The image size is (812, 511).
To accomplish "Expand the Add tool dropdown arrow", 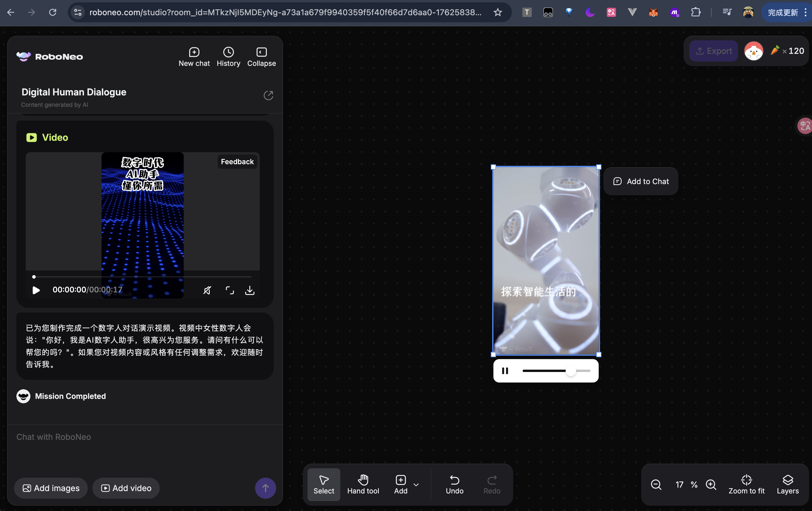I will (x=416, y=485).
